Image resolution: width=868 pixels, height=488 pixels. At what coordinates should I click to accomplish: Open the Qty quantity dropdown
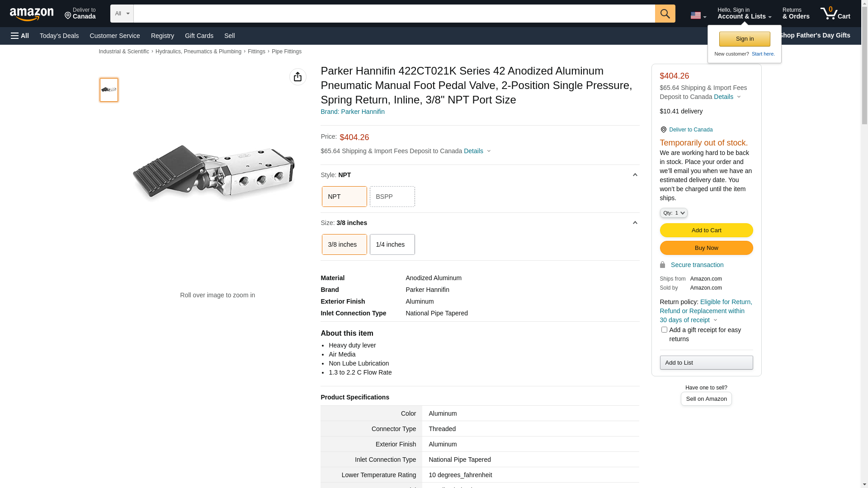pyautogui.click(x=673, y=213)
